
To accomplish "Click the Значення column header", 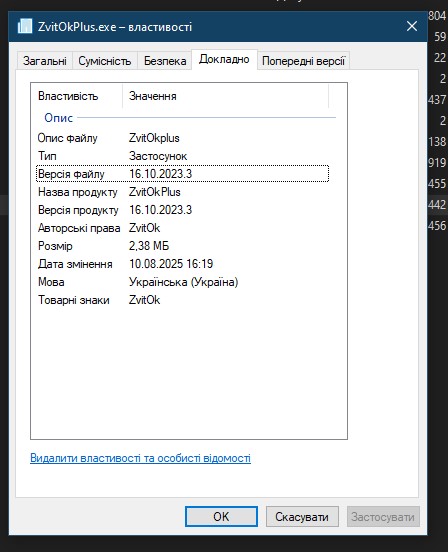I will pyautogui.click(x=225, y=96).
